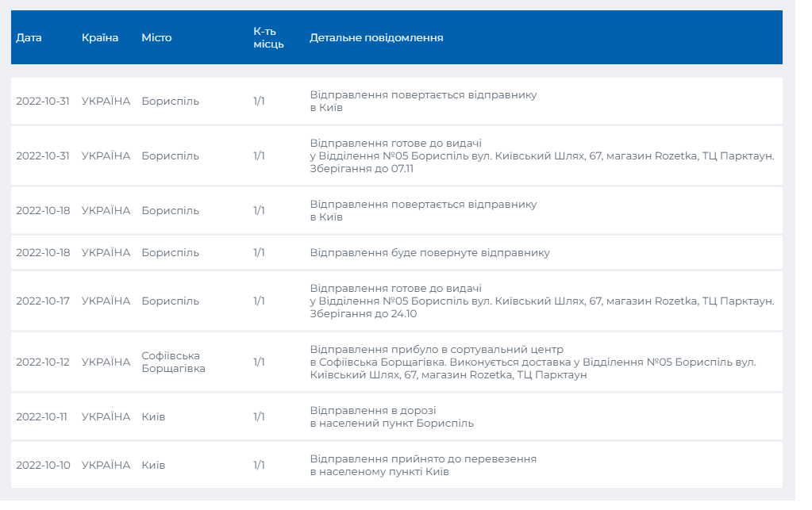Click "Відправлення прийнято до перевезення" message
Image resolution: width=812 pixels, height=510 pixels.
click(x=423, y=459)
